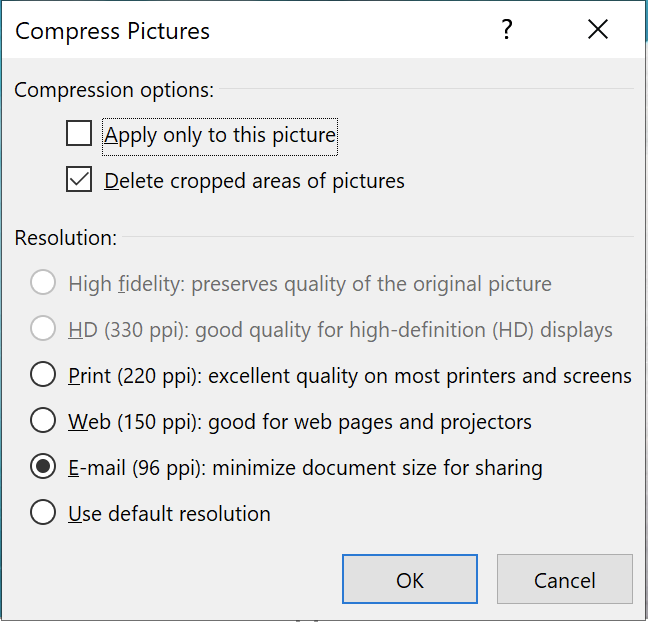
Task: Select the E-mail (96 ppi) radio button
Action: 43,467
